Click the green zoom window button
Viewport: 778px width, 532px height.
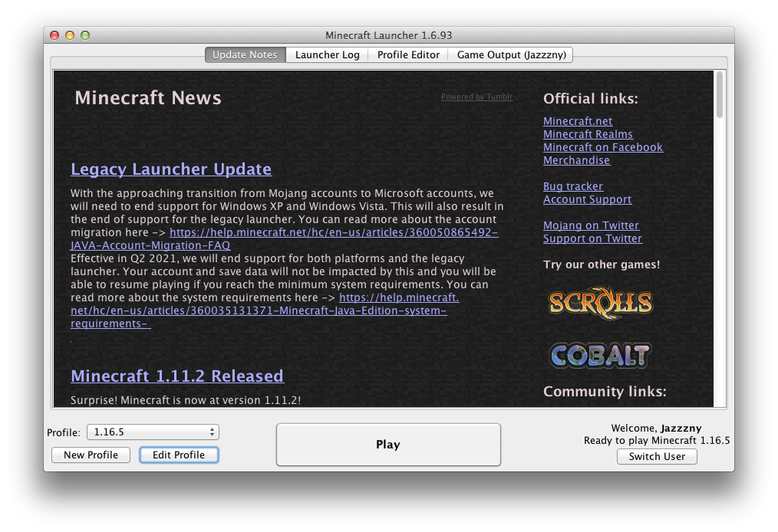85,35
